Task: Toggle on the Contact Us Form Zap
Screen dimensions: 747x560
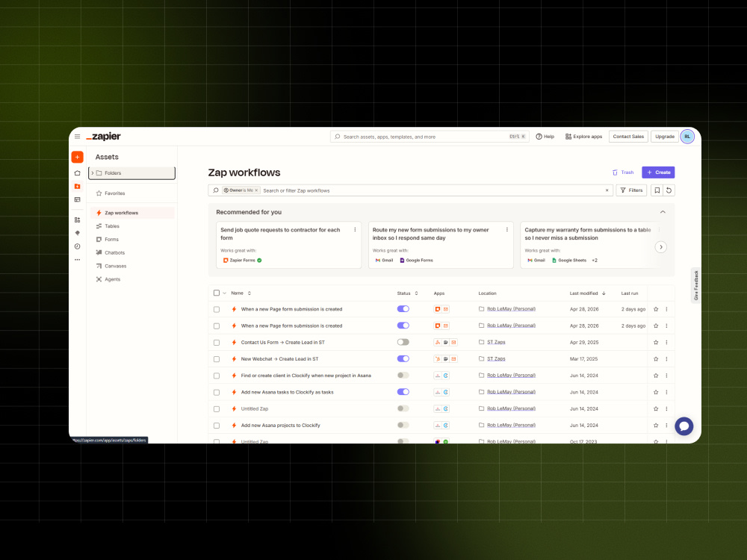Action: 403,343
